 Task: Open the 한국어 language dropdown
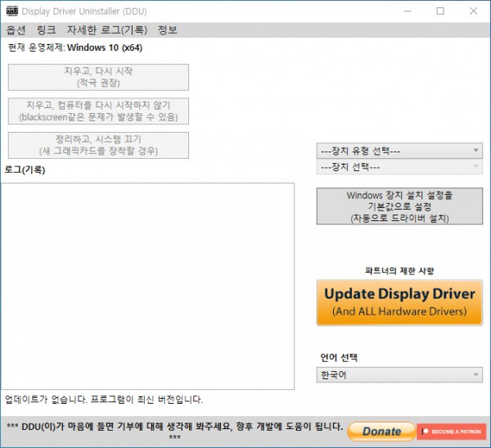[x=399, y=374]
